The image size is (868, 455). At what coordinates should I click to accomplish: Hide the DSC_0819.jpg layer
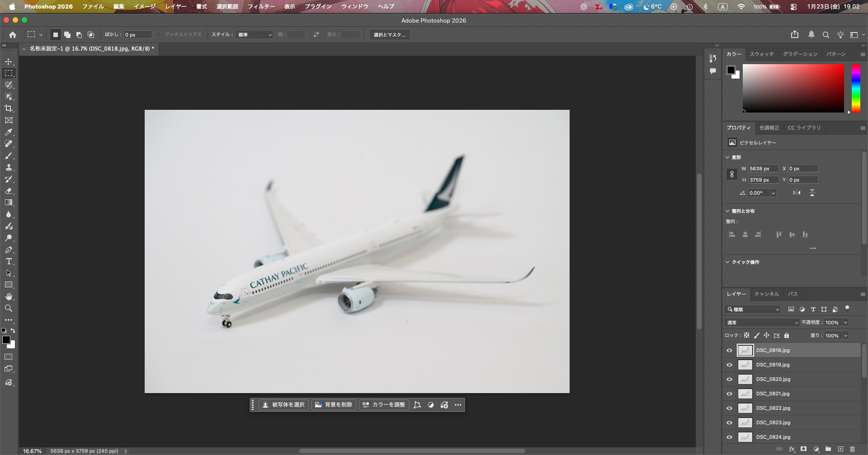[x=729, y=365]
